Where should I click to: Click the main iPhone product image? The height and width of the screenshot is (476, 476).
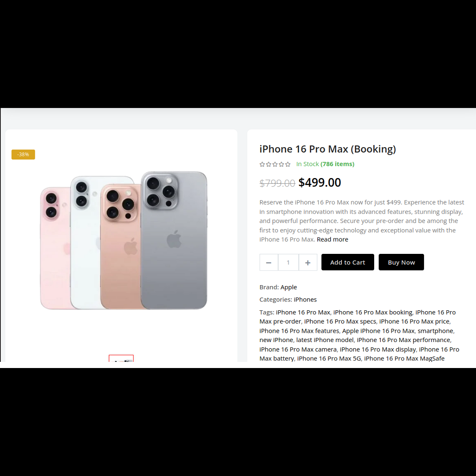click(x=123, y=241)
